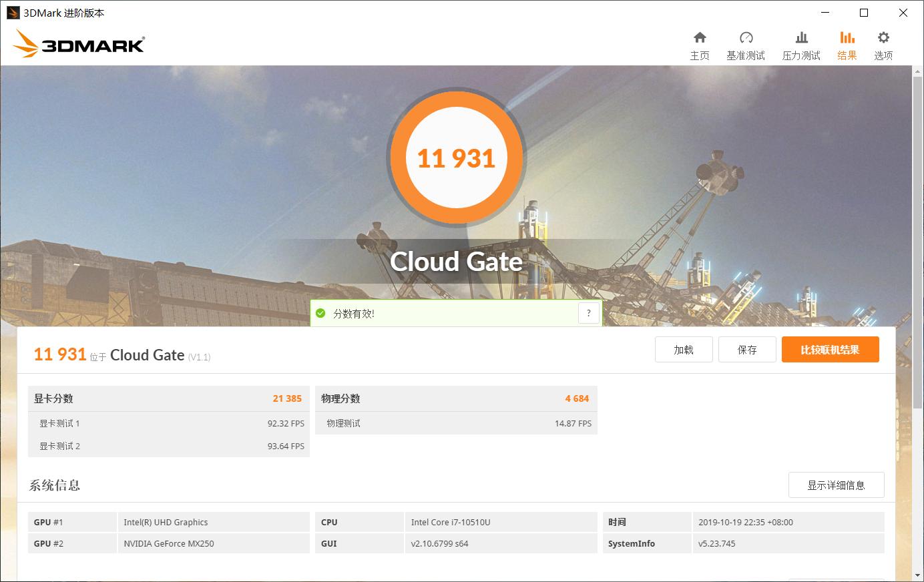Select the 显卡分数 graphics score row
This screenshot has height=582, width=924.
coord(168,398)
